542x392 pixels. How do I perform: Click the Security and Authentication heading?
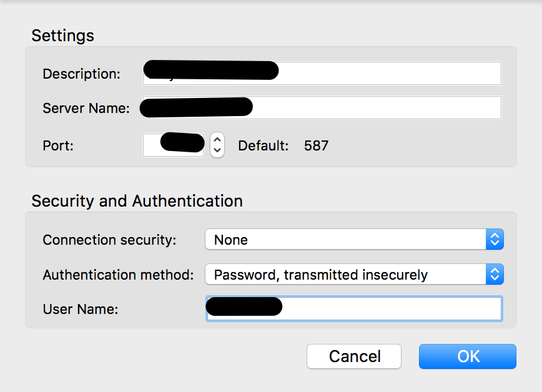click(x=137, y=201)
